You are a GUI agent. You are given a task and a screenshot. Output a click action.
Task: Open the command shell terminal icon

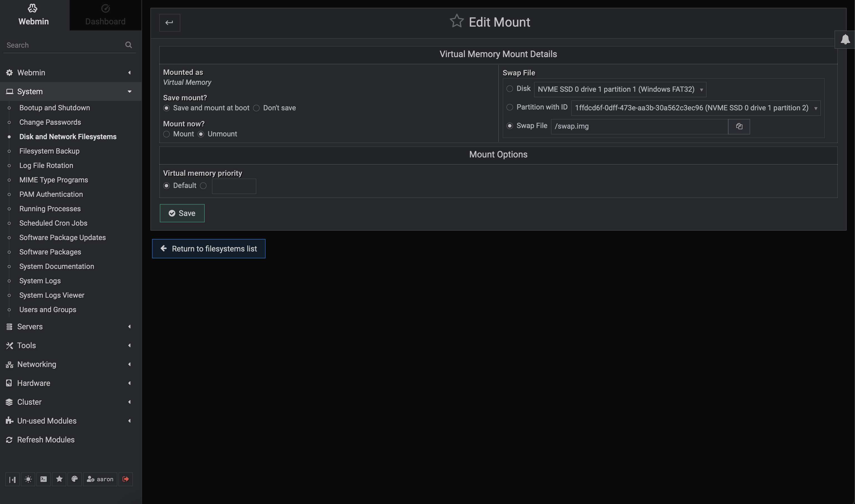(44, 479)
